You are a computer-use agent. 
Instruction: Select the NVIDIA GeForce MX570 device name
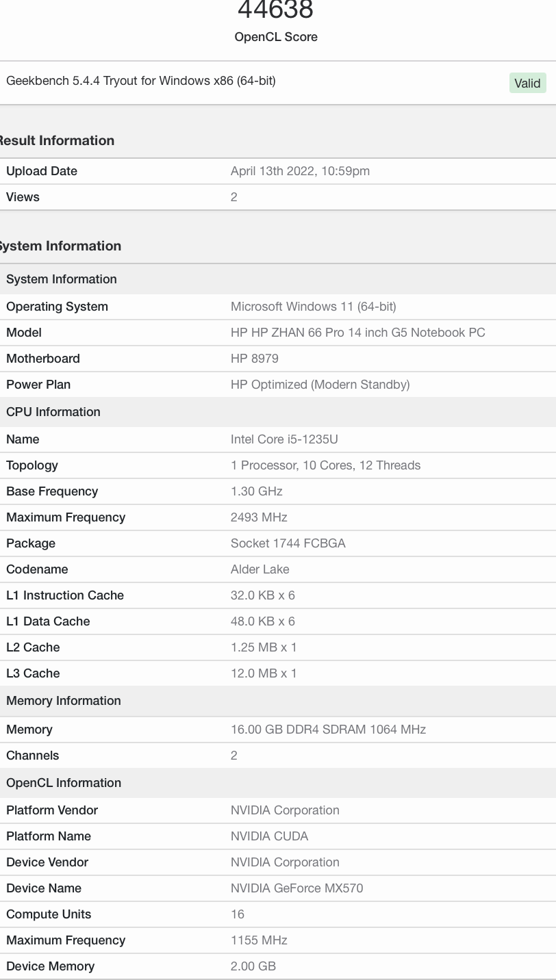point(296,888)
